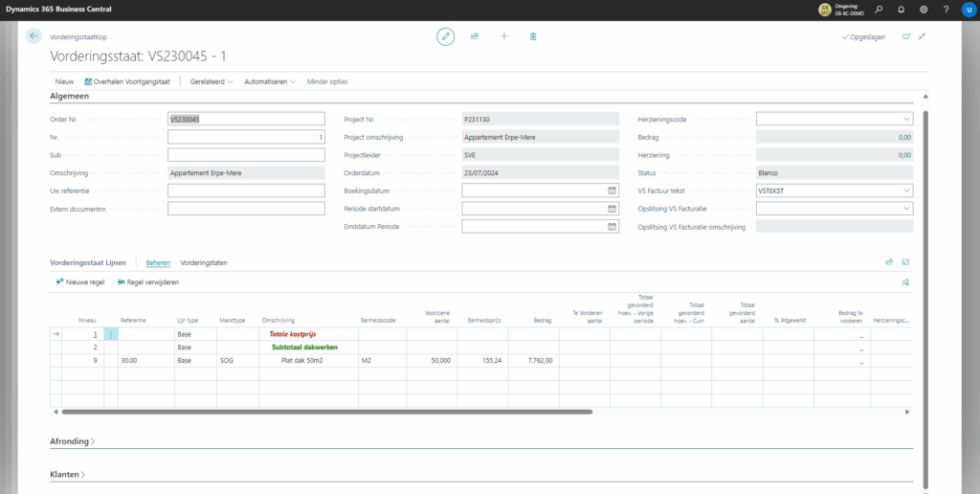Open the VS Factuur tekst dropdown
Image resolution: width=980 pixels, height=494 pixels.
(x=906, y=191)
